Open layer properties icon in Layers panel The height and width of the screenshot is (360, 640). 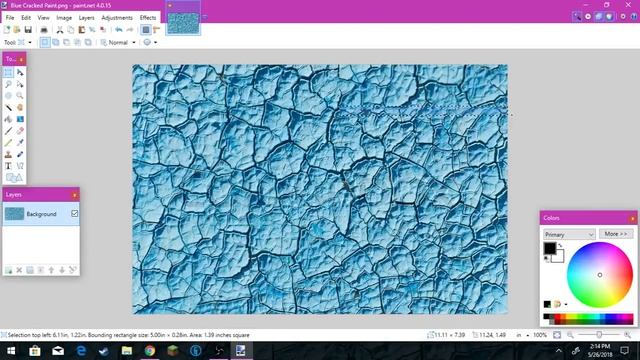click(73, 270)
